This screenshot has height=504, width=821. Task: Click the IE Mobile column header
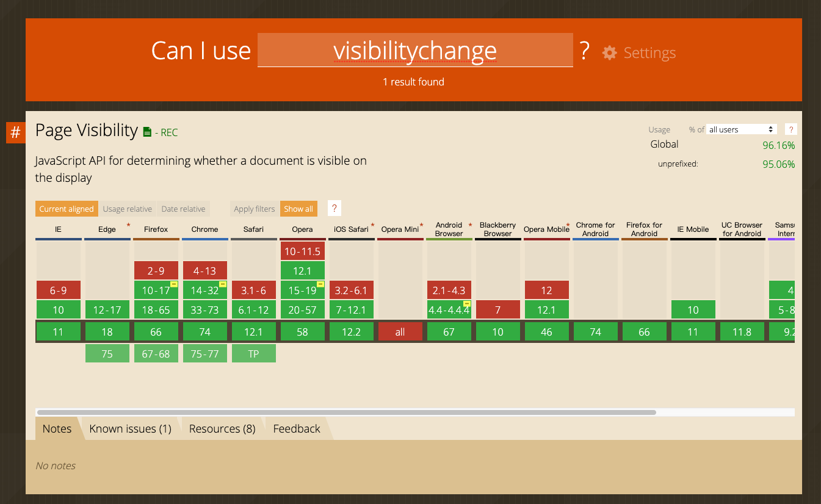pos(693,229)
